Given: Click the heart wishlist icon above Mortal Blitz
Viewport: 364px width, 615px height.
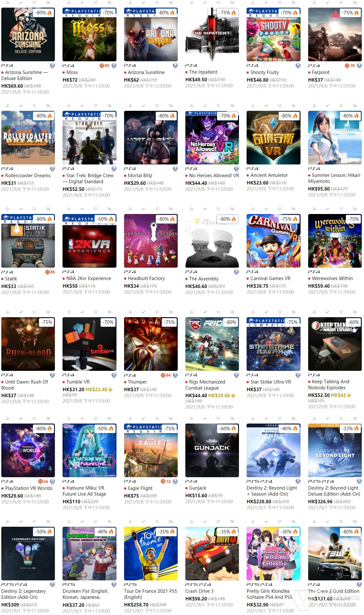Looking at the screenshot, I should (x=157, y=106).
